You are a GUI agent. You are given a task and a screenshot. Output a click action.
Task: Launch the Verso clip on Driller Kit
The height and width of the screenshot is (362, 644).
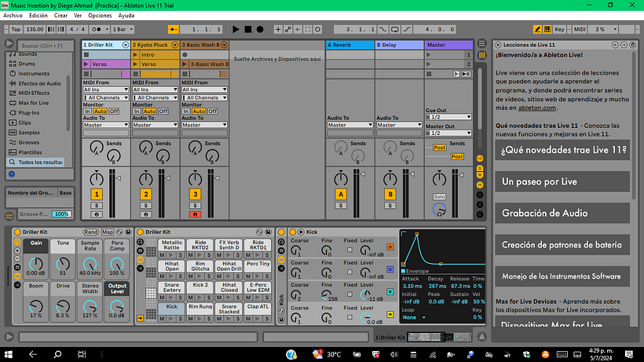(x=86, y=64)
